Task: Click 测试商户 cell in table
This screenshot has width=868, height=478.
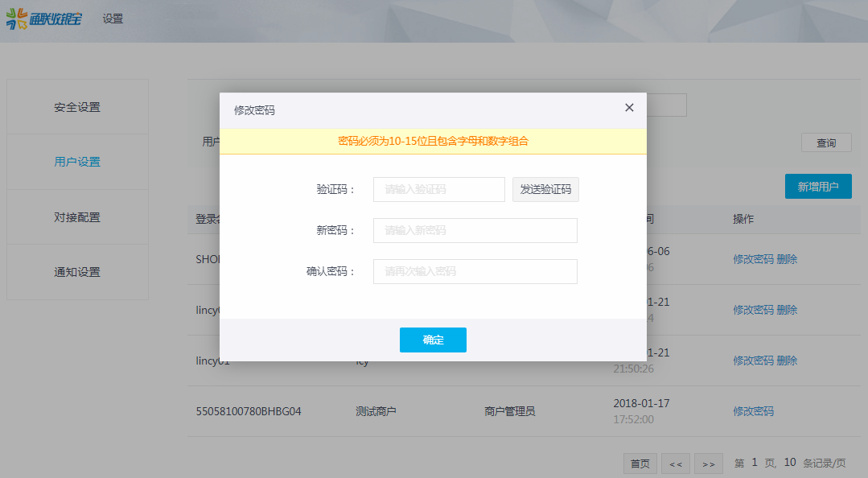Action: click(376, 411)
